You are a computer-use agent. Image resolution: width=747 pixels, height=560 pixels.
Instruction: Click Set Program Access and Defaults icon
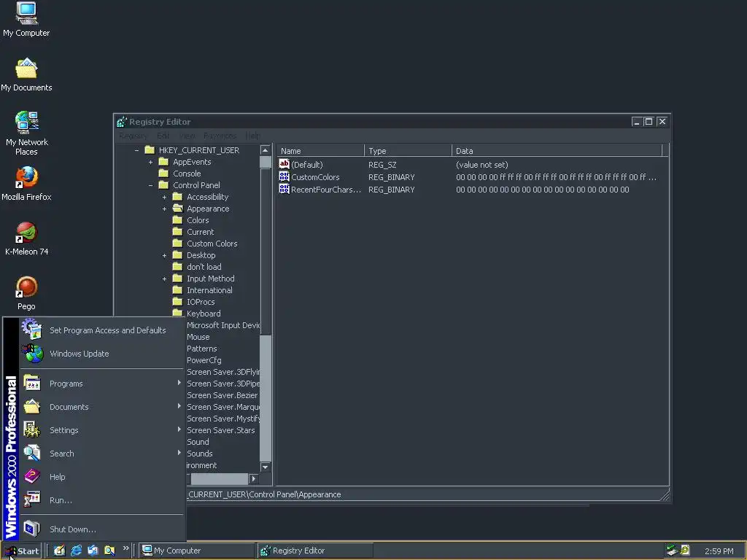coord(32,329)
